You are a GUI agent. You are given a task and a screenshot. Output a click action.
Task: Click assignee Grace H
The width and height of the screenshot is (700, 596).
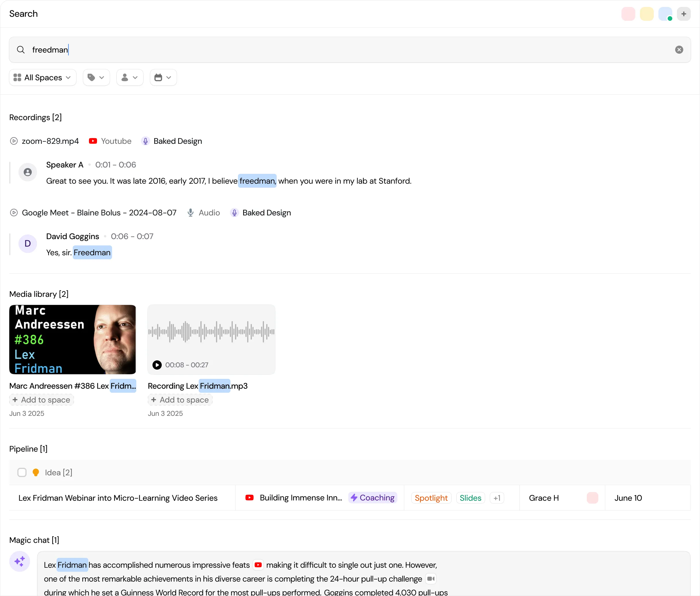coord(544,498)
